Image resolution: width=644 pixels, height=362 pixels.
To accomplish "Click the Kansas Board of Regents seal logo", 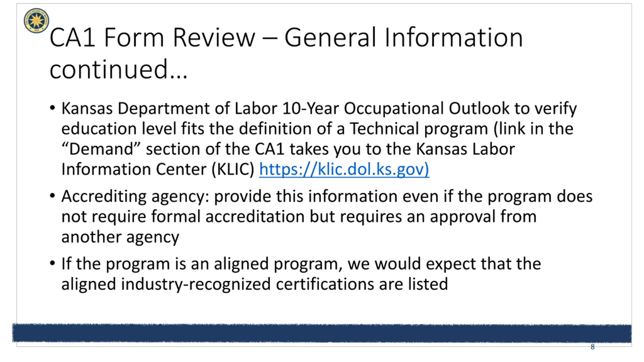I will pos(36,21).
